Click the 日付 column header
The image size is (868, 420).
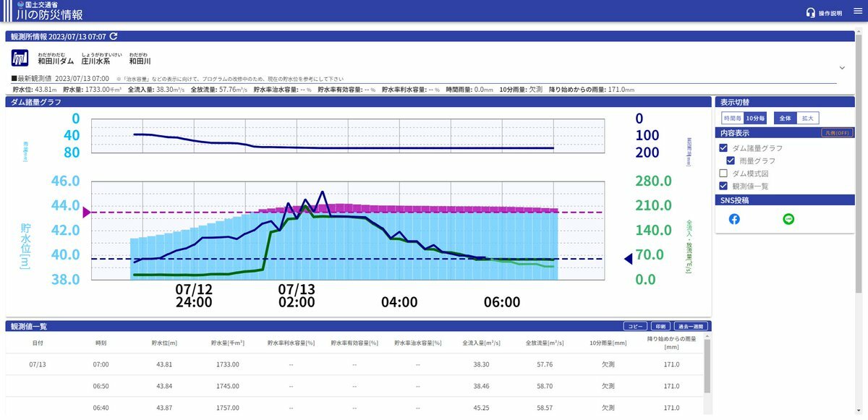(x=38, y=343)
